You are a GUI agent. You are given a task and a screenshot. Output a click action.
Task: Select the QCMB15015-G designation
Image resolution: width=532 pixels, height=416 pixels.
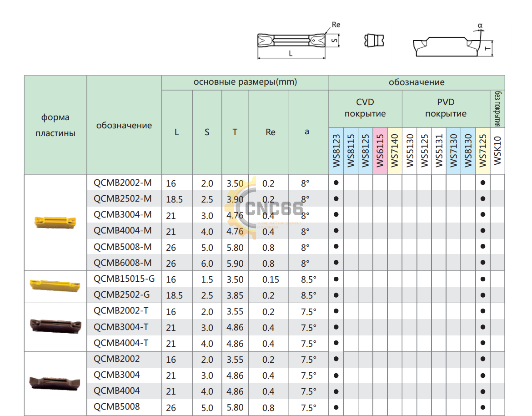[x=124, y=279]
